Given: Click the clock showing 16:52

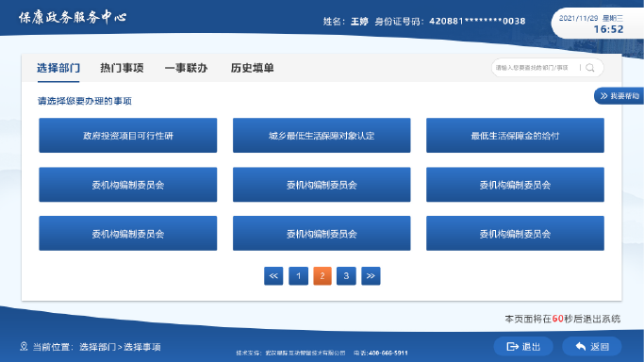Looking at the screenshot, I should click(x=608, y=29).
